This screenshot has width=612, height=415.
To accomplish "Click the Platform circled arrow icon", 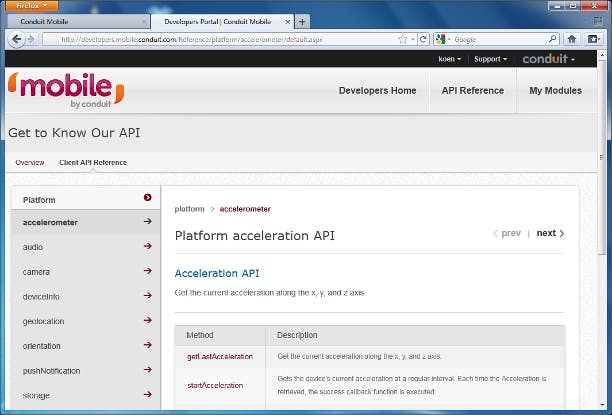I will point(147,198).
